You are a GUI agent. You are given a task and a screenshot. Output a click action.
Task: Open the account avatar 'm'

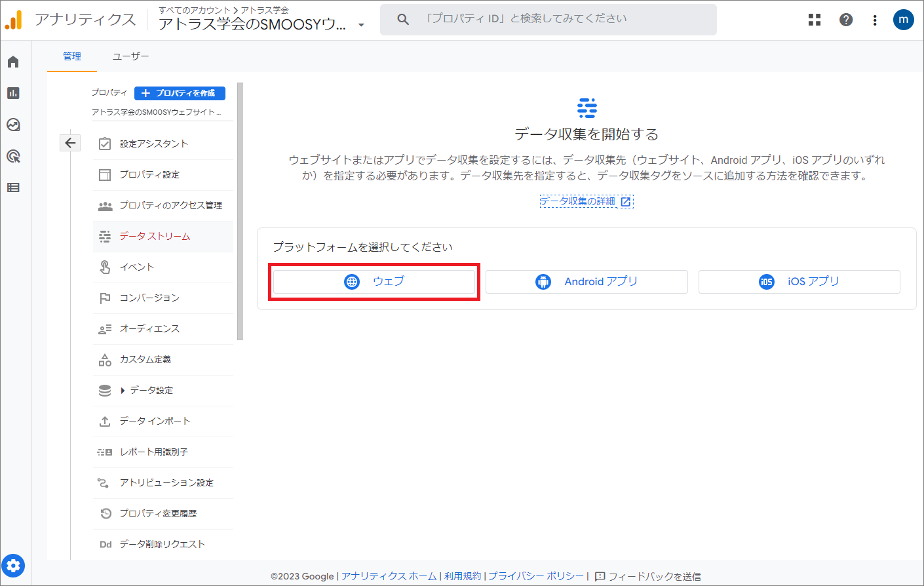(x=904, y=20)
